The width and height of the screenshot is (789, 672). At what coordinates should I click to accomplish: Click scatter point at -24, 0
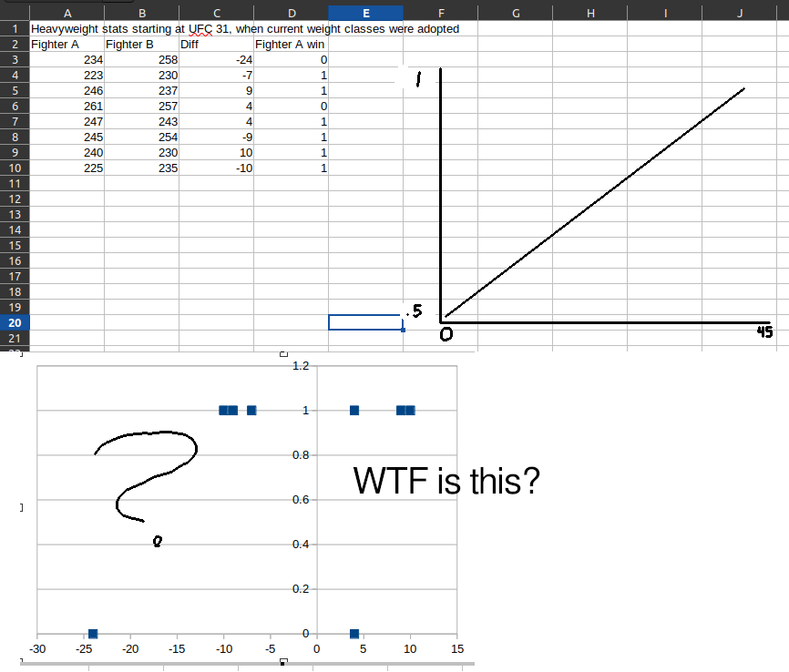(93, 634)
